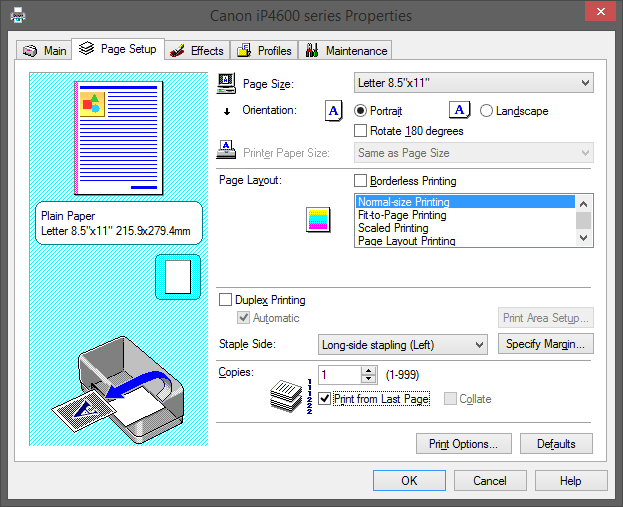Click the Main tab printer icon
Screen dimensions: 623x507
tap(30, 51)
